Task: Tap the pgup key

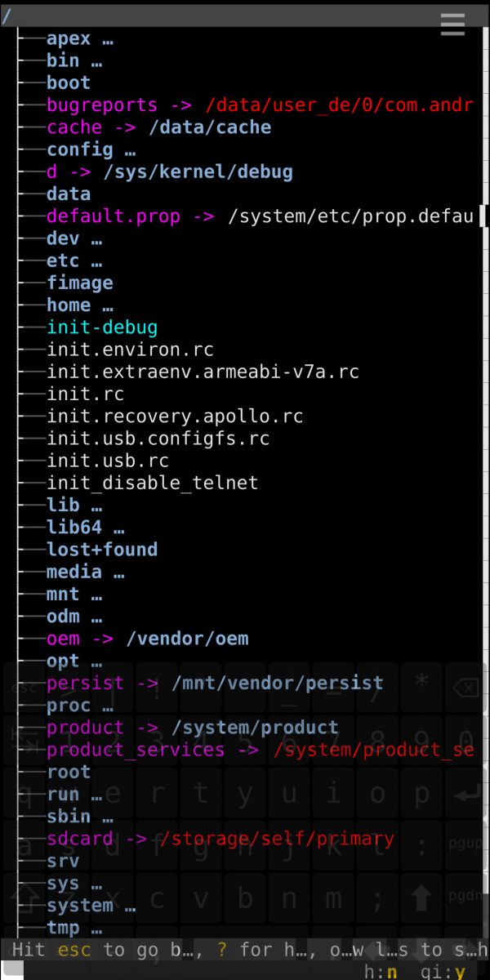Action: 468,844
